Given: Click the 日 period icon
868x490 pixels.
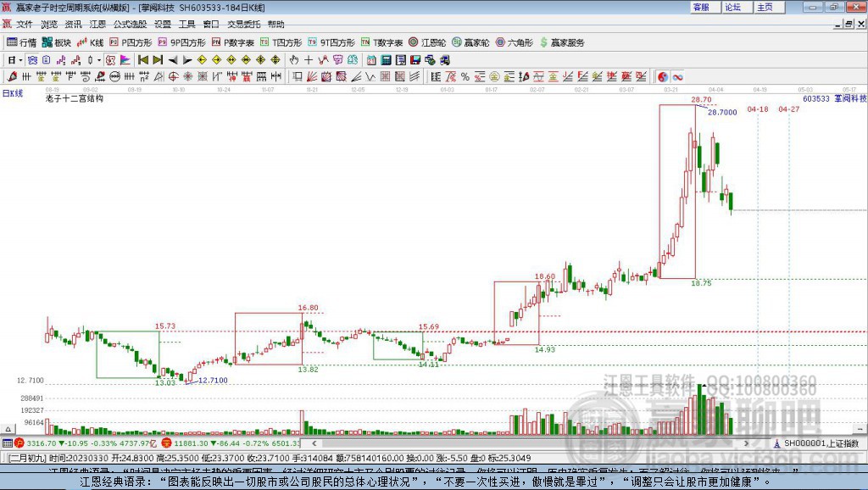Looking at the screenshot, I should [11, 60].
